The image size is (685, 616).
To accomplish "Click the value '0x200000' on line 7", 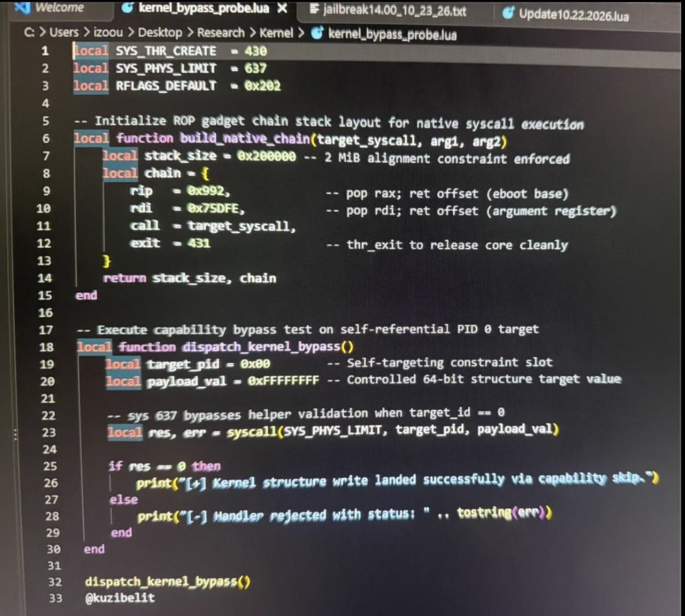I will [266, 156].
